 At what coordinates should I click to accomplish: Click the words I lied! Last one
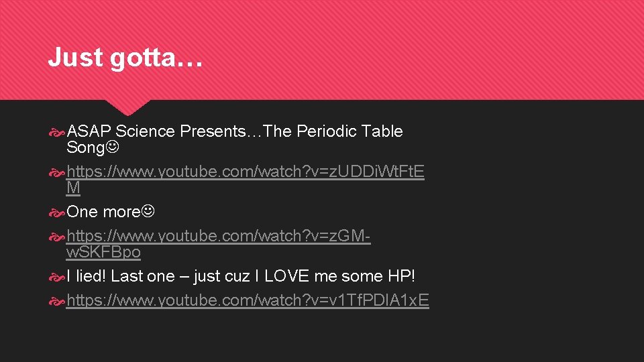(121, 276)
